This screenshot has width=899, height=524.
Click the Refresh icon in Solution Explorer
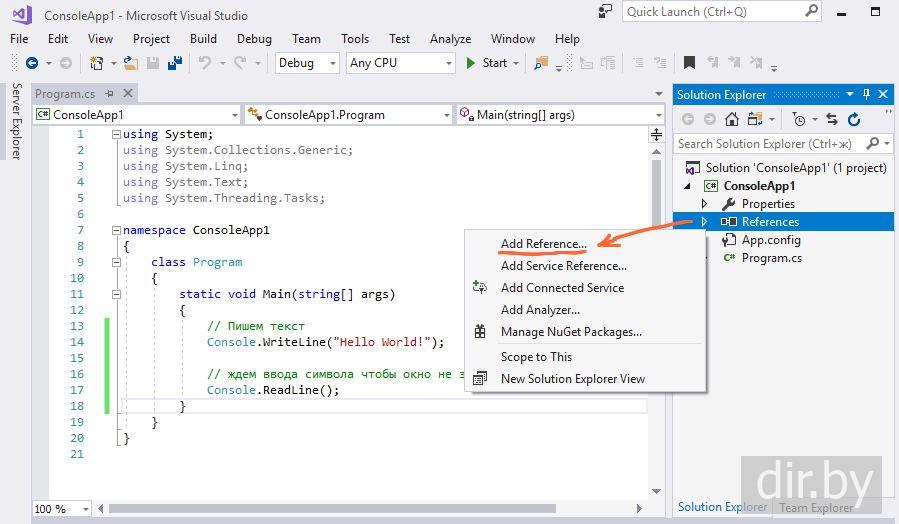point(854,119)
